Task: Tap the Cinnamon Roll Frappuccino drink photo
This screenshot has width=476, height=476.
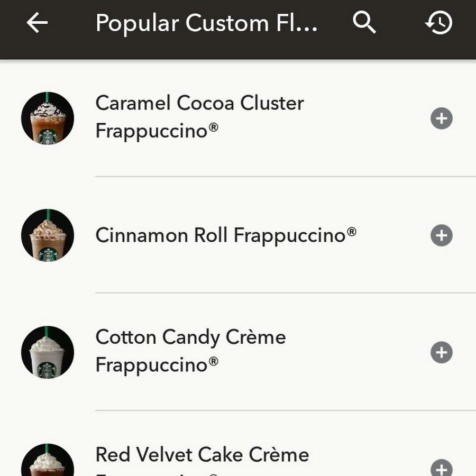Action: click(x=48, y=235)
